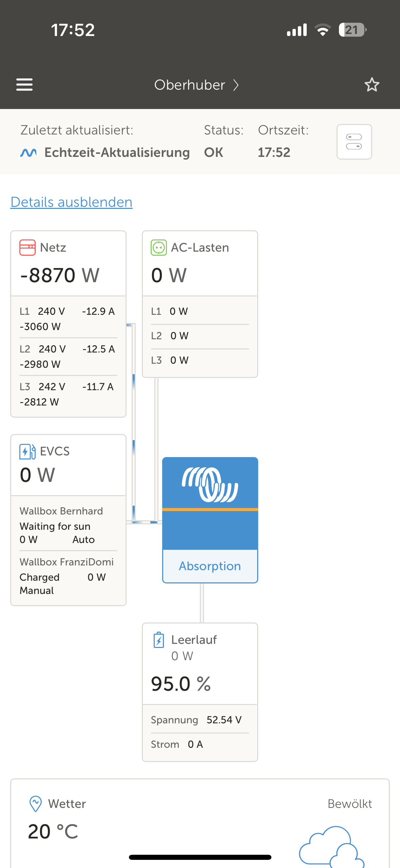Select the Netz -8870 W heading
The height and width of the screenshot is (868, 400).
(60, 275)
